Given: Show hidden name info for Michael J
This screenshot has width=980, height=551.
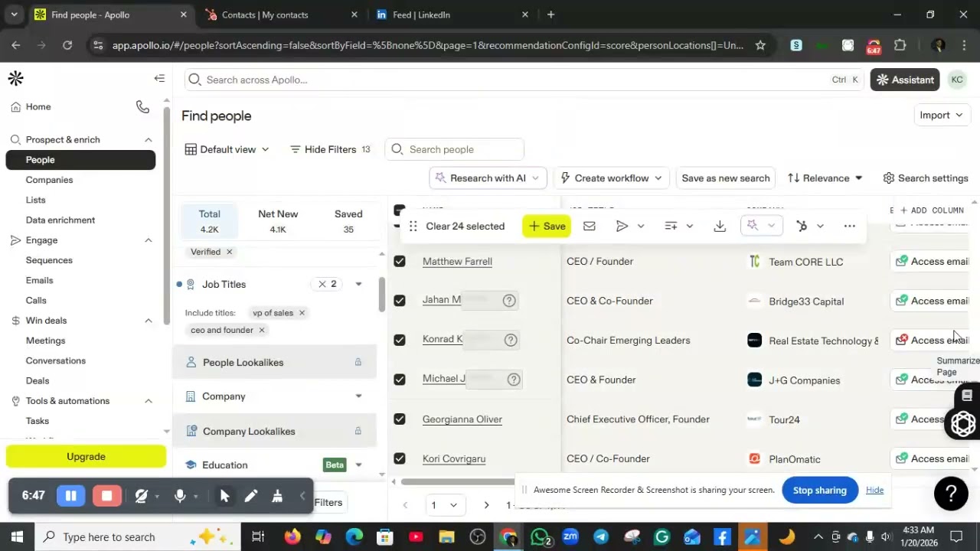Looking at the screenshot, I should (x=514, y=380).
